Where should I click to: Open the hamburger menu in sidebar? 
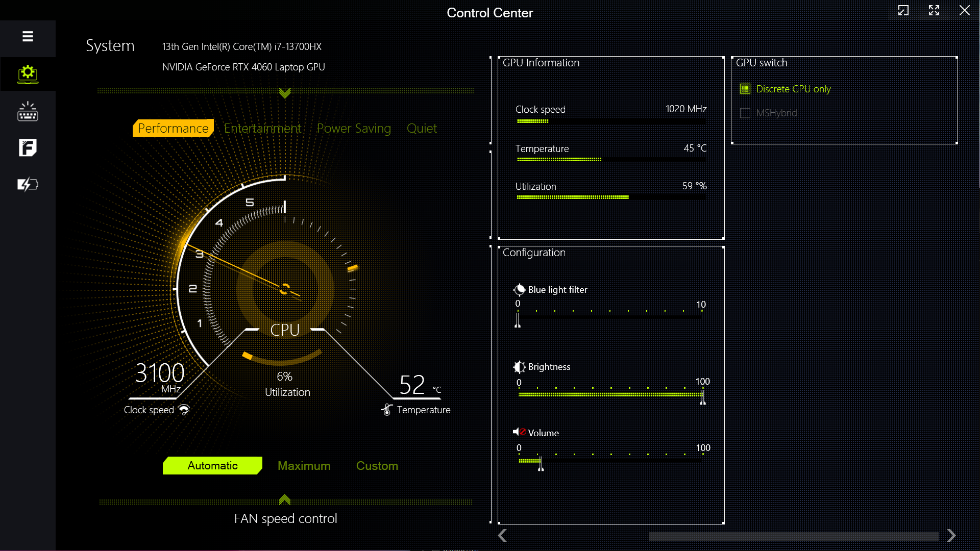coord(28,36)
